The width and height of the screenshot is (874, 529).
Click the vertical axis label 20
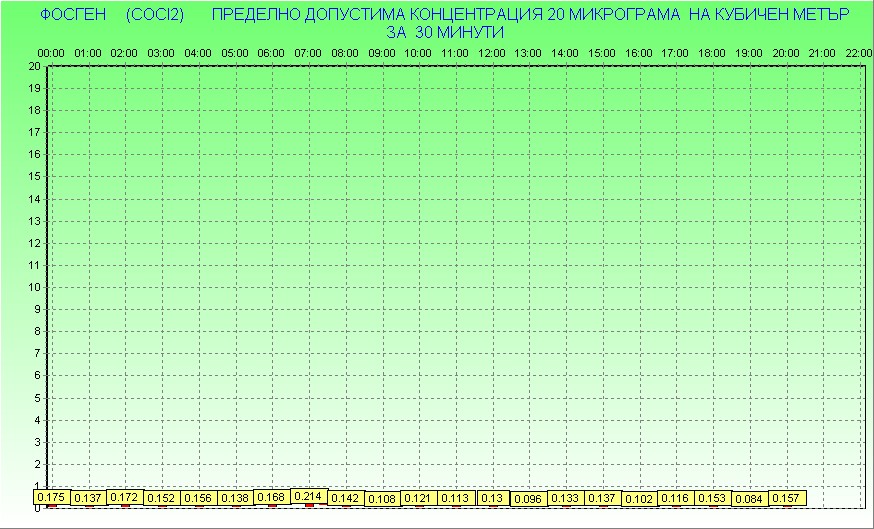pos(35,66)
